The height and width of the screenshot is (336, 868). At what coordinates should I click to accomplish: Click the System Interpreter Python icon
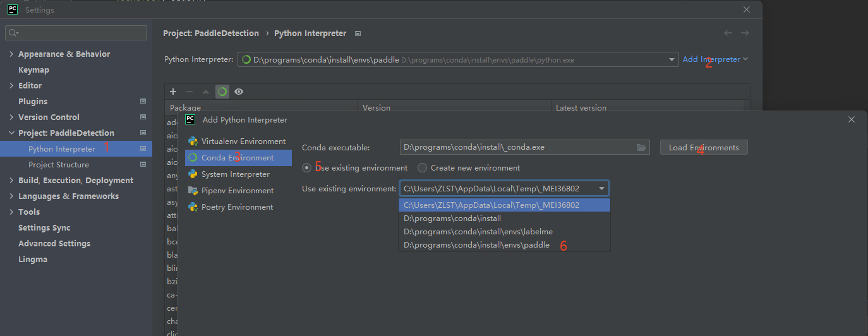pos(193,174)
